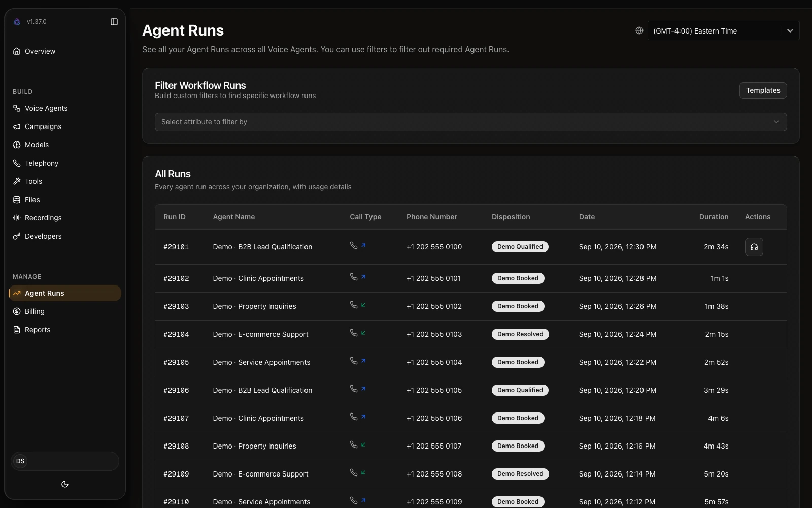Click Duration column header

(714, 217)
